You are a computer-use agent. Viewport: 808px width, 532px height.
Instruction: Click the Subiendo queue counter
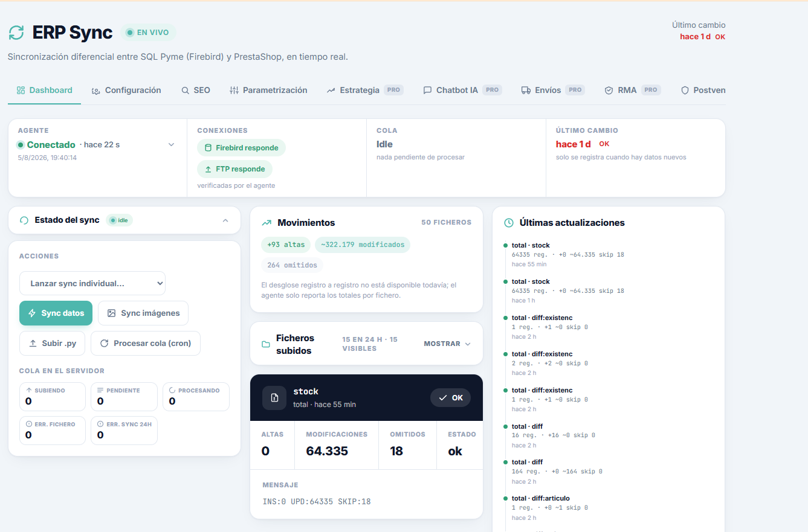53,397
